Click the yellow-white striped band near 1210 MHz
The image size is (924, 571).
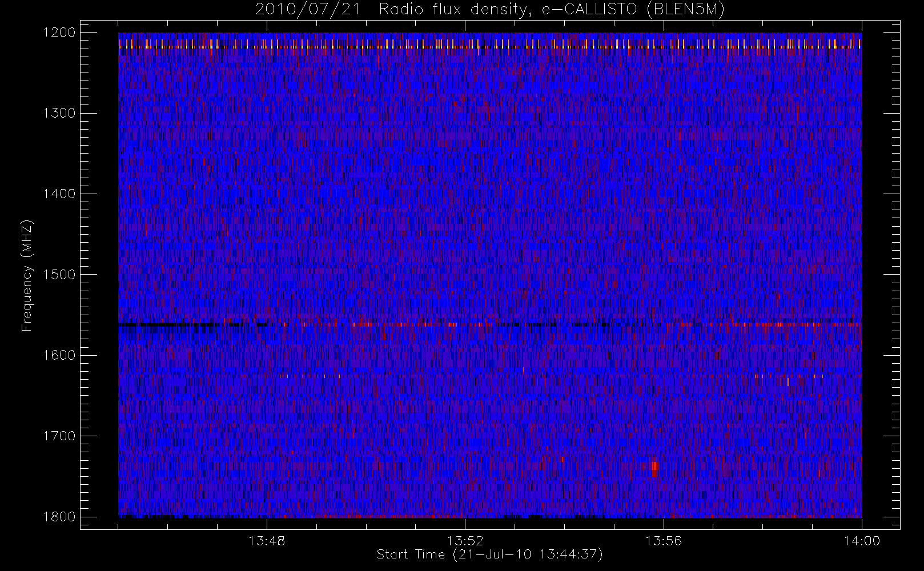pyautogui.click(x=490, y=44)
